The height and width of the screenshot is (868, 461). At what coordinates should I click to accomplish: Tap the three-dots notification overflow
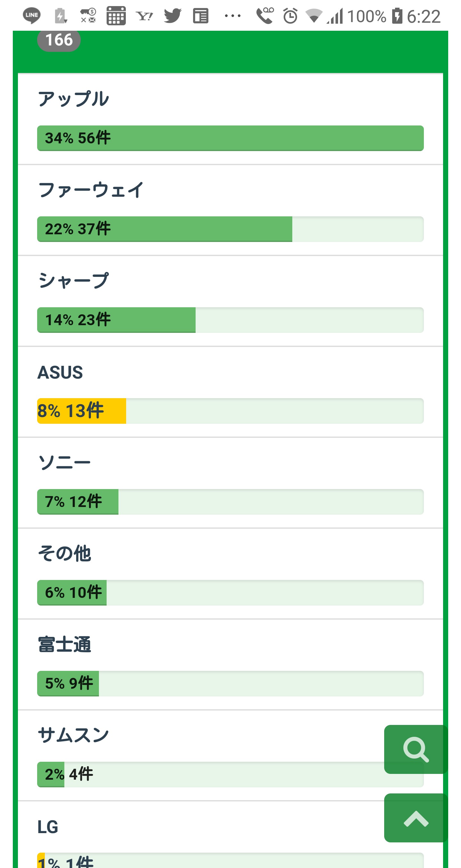[x=232, y=16]
